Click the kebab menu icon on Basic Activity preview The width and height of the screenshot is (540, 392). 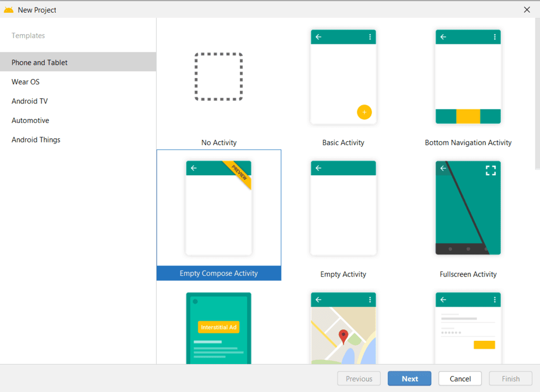(369, 37)
